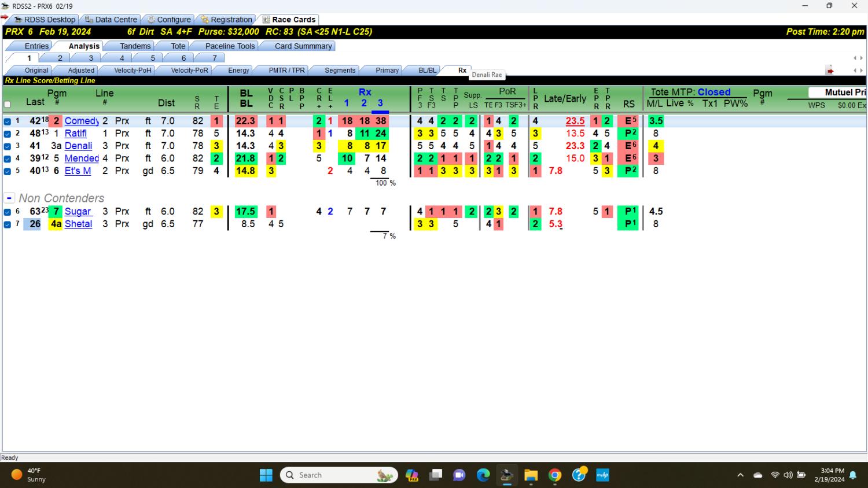Image resolution: width=868 pixels, height=488 pixels.
Task: Open the notification bell icon
Action: 853,475
